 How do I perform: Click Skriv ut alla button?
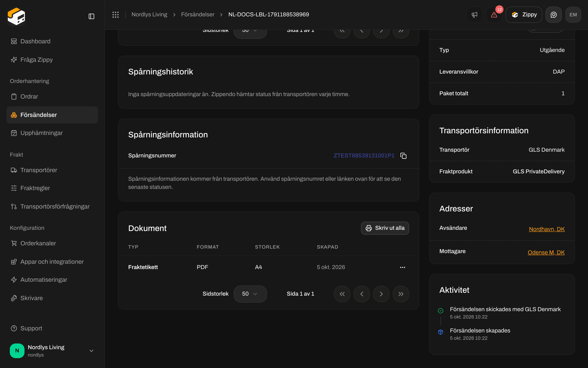point(385,228)
